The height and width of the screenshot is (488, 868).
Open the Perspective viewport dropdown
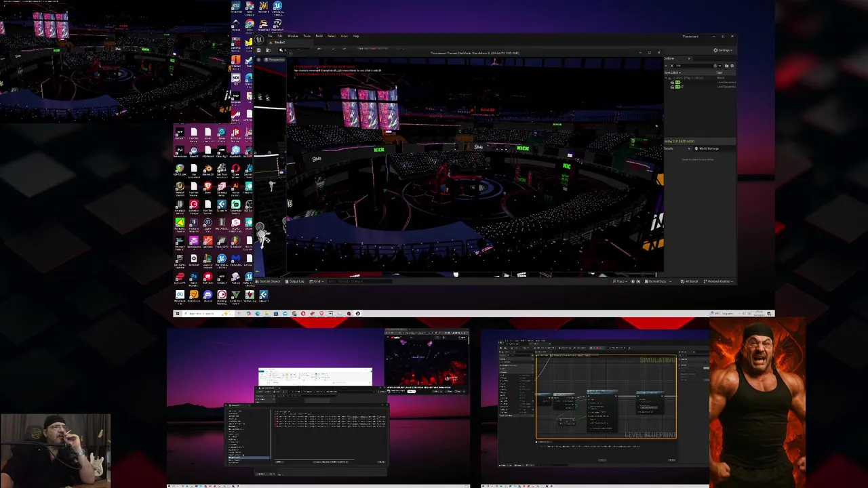point(274,60)
